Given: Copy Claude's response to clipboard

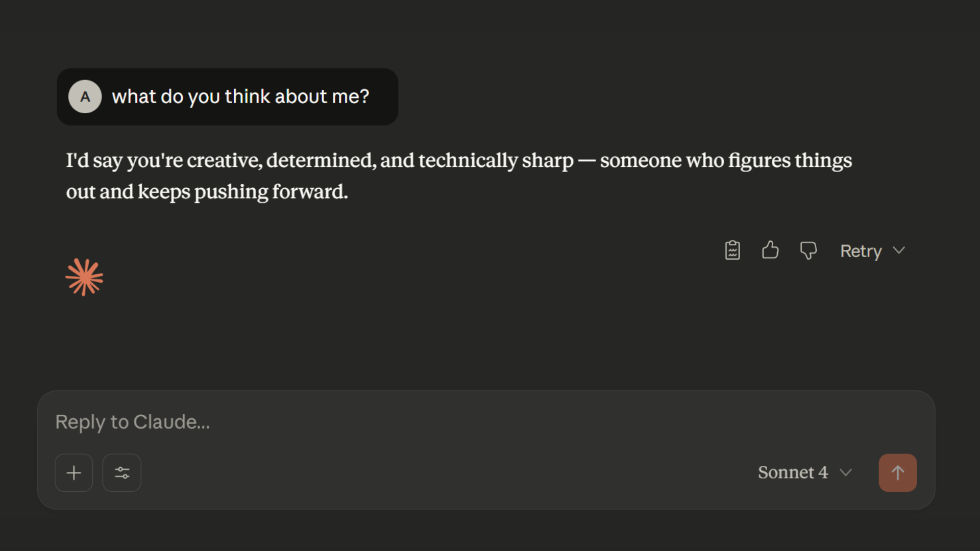Looking at the screenshot, I should [732, 250].
